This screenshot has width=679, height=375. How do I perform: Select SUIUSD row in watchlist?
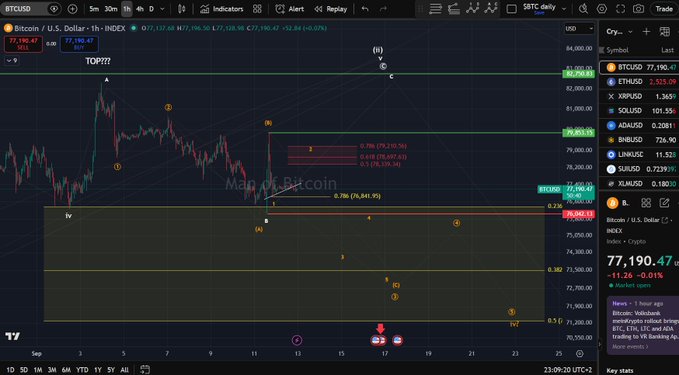639,169
